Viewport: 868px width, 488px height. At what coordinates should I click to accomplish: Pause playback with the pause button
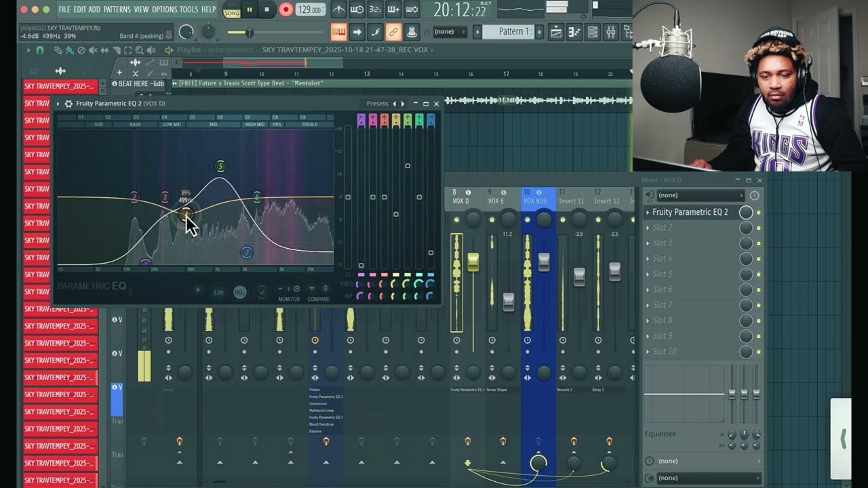[x=249, y=9]
